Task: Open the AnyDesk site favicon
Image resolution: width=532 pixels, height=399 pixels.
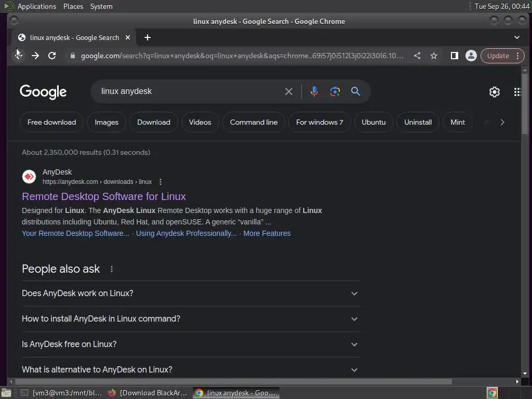Action: (x=29, y=177)
